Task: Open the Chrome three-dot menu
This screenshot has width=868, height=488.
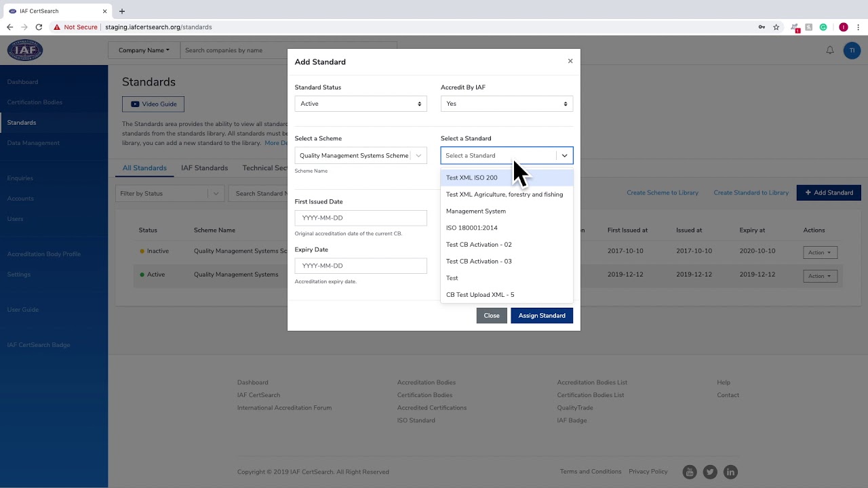Action: pyautogui.click(x=858, y=27)
